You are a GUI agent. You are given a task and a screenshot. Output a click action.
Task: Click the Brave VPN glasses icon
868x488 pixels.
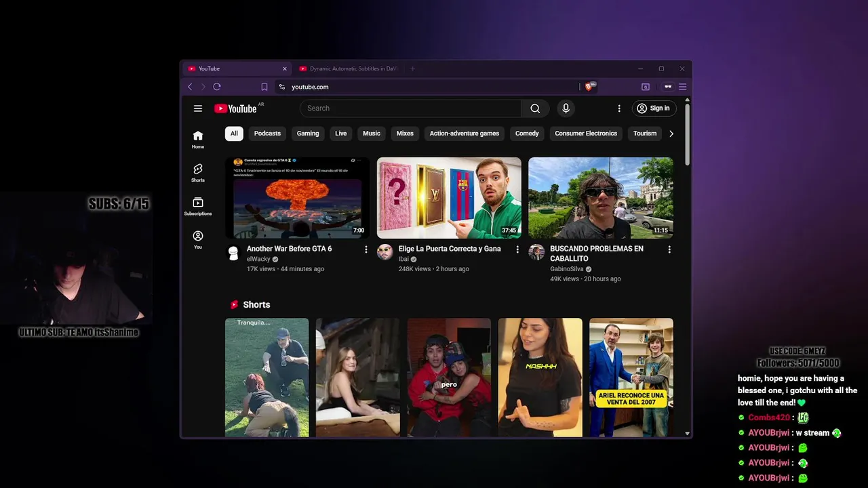tap(668, 87)
